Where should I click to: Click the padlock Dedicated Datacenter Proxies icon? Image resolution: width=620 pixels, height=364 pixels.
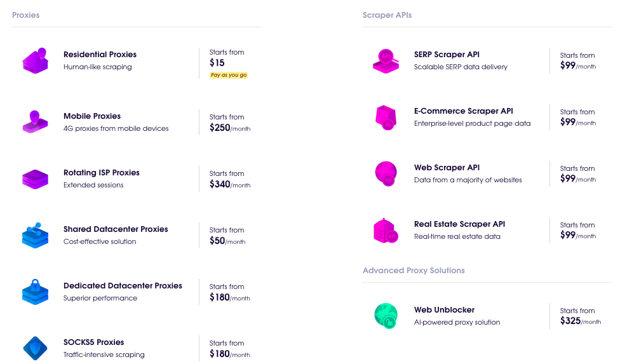click(35, 292)
